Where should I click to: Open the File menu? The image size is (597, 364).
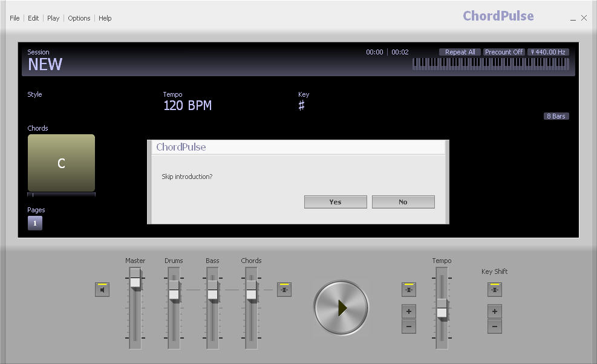tap(15, 18)
